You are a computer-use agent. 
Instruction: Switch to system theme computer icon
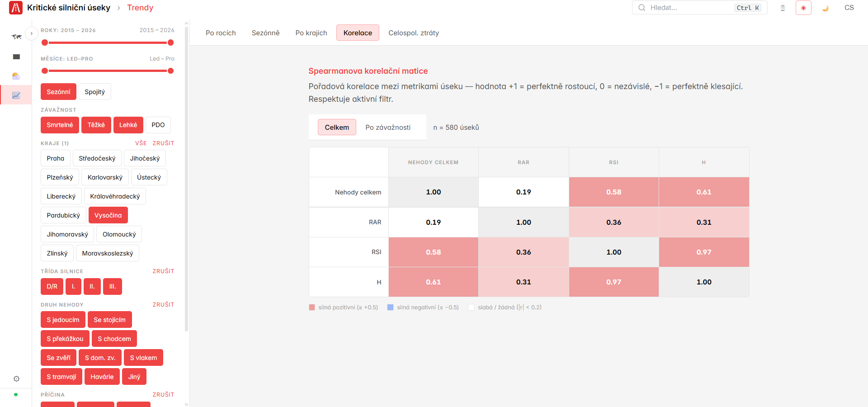[x=783, y=8]
